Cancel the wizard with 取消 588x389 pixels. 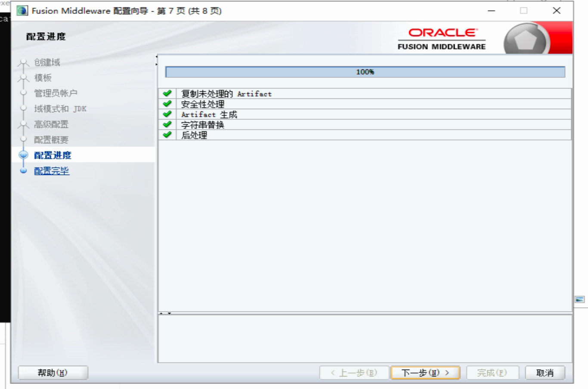(545, 373)
